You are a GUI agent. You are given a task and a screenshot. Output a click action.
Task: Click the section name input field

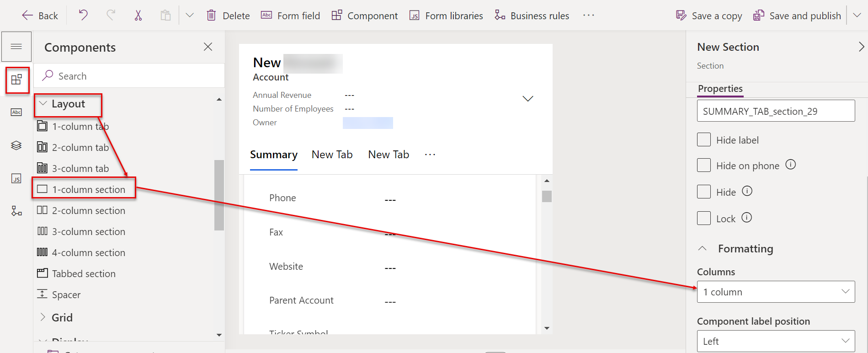tap(776, 111)
